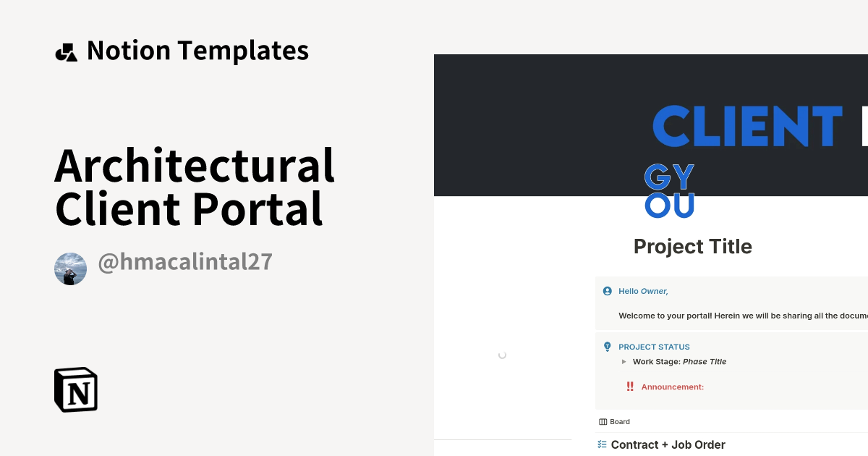Click the person icon in the Hello Owner callout
The width and height of the screenshot is (868, 456).
(607, 290)
